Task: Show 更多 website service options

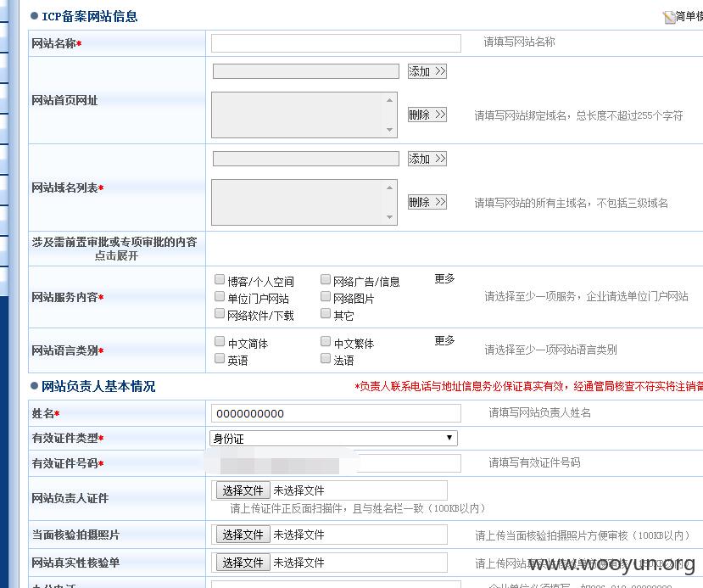Action: coord(444,278)
